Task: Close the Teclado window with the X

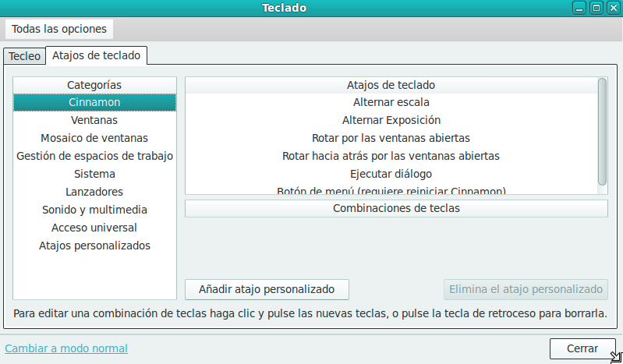Action: click(614, 8)
